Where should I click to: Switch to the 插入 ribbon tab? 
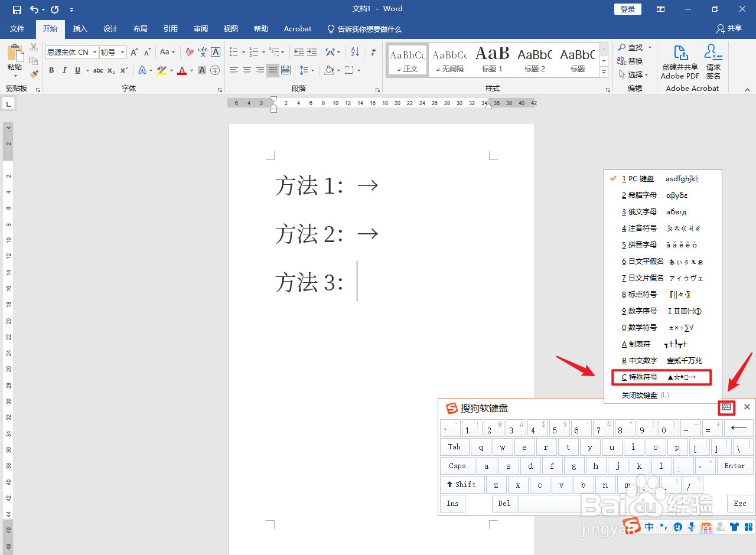[80, 28]
